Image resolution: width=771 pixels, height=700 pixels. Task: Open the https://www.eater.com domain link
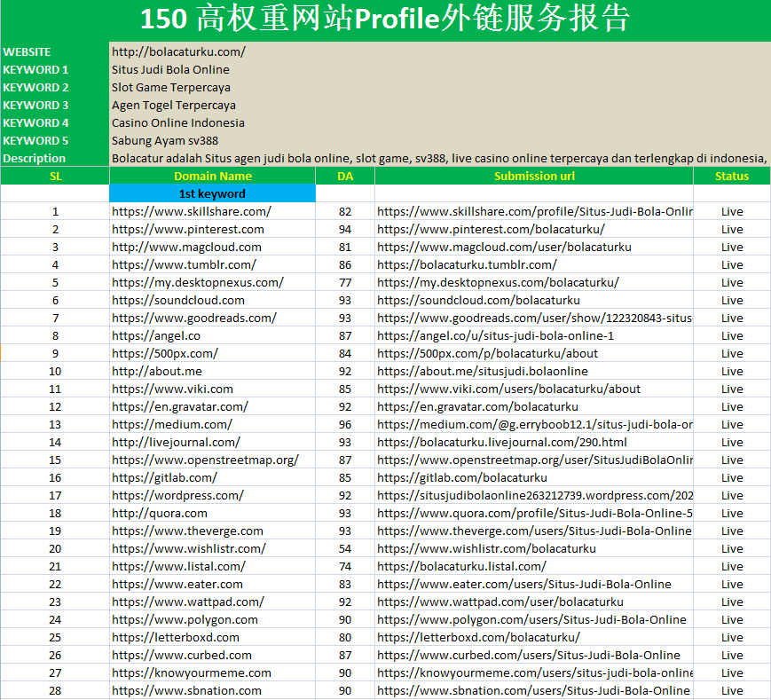[177, 584]
